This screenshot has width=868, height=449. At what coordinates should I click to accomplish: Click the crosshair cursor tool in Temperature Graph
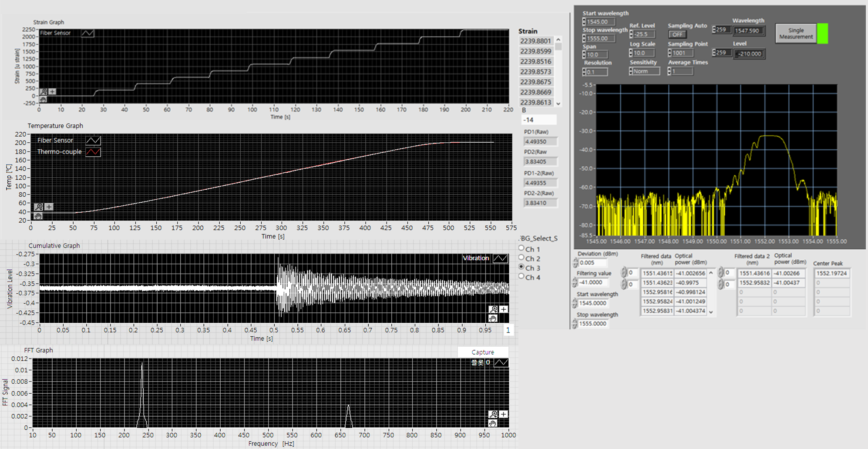point(49,207)
